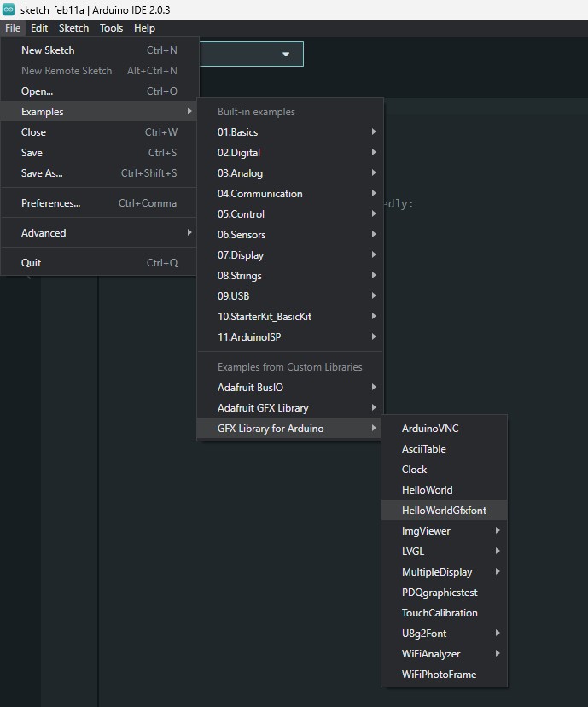Viewport: 588px width, 707px height.
Task: Select the Open... menu entry
Action: (x=99, y=91)
